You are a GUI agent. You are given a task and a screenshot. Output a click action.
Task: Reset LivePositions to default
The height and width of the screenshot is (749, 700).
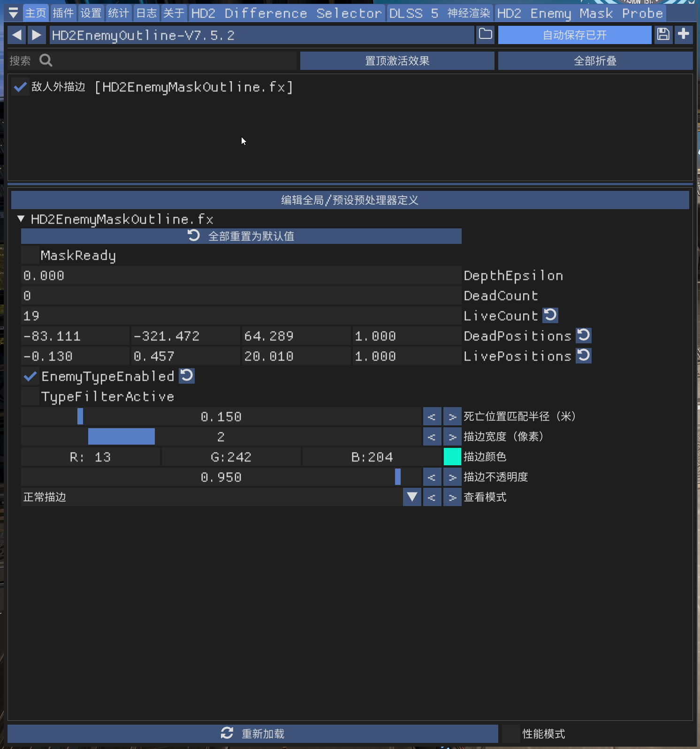point(584,356)
